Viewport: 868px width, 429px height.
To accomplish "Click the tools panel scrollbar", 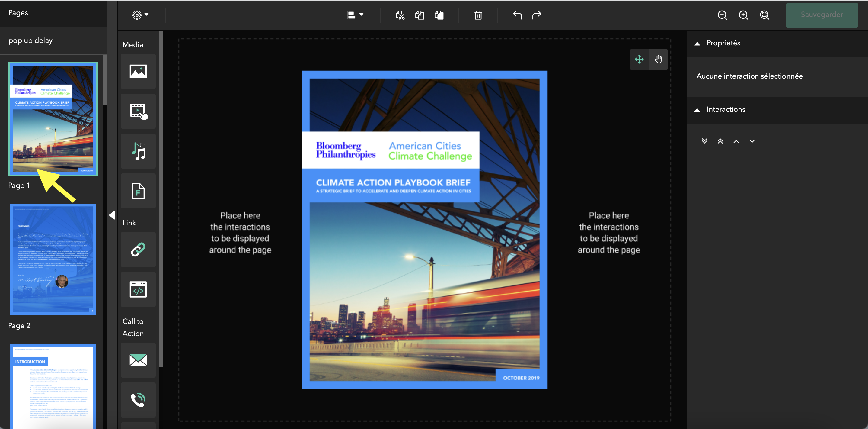I will [x=161, y=199].
